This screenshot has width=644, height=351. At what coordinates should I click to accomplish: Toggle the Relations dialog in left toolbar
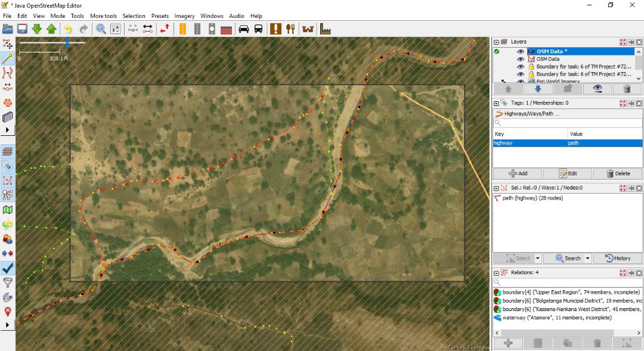(7, 195)
